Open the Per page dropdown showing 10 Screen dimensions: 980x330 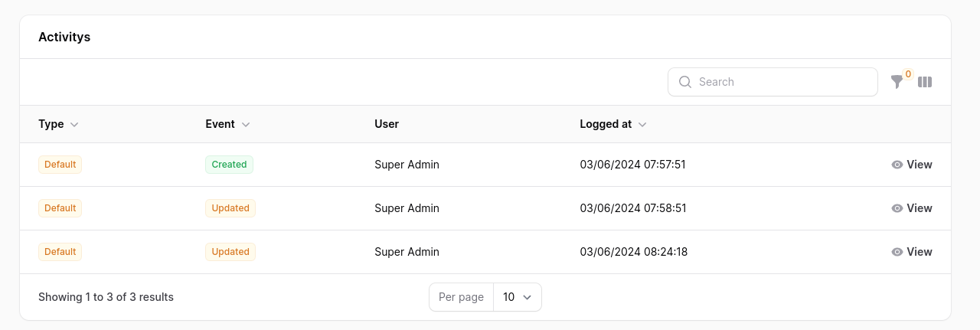point(517,297)
